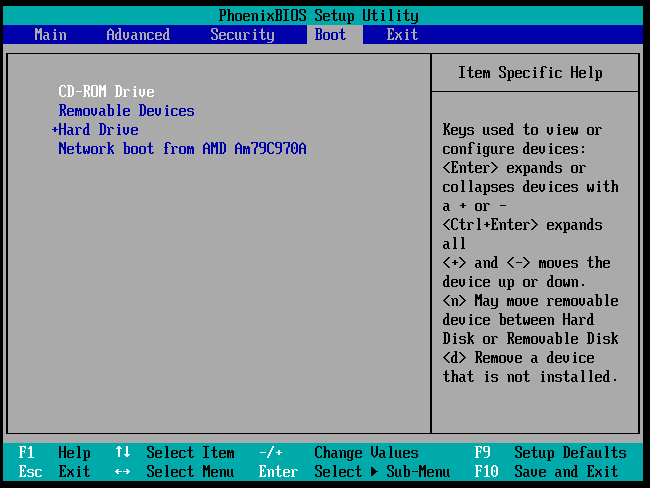Screen dimensions: 650x488
Task: Select Network boot from AMD Am79C970A
Action: [x=182, y=148]
